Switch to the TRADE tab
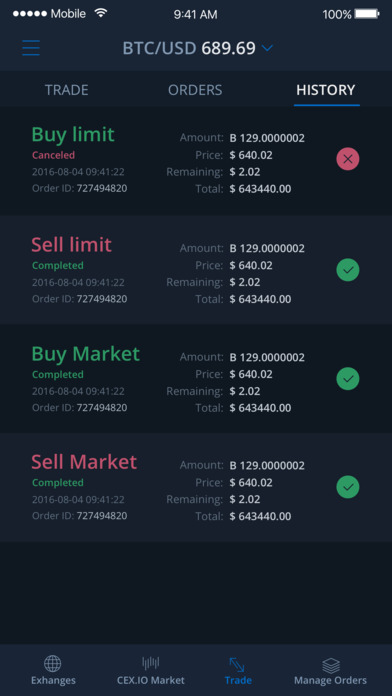 [x=67, y=90]
